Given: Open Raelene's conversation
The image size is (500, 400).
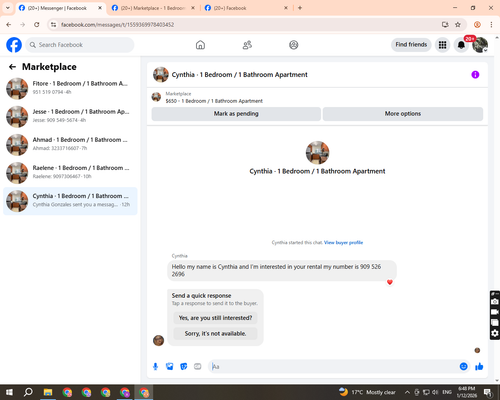Looking at the screenshot, I should point(70,173).
